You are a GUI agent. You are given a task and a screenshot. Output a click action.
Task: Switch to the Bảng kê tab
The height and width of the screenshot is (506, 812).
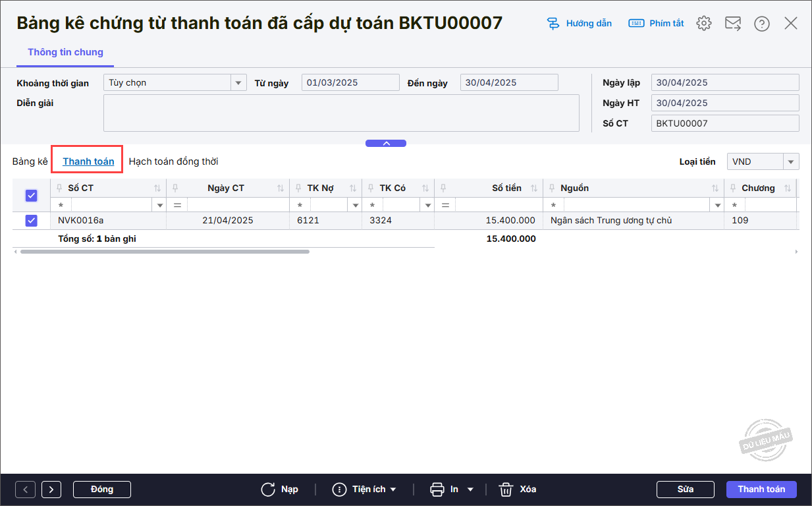pos(30,161)
